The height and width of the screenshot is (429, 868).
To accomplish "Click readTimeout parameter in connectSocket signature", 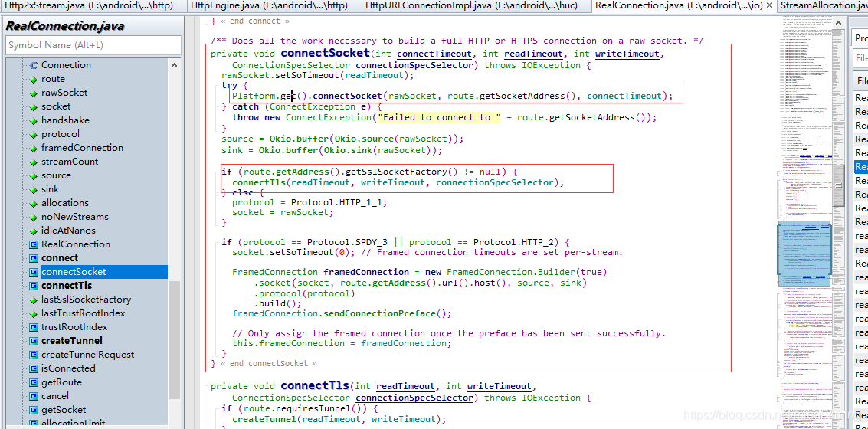I will click(x=534, y=54).
